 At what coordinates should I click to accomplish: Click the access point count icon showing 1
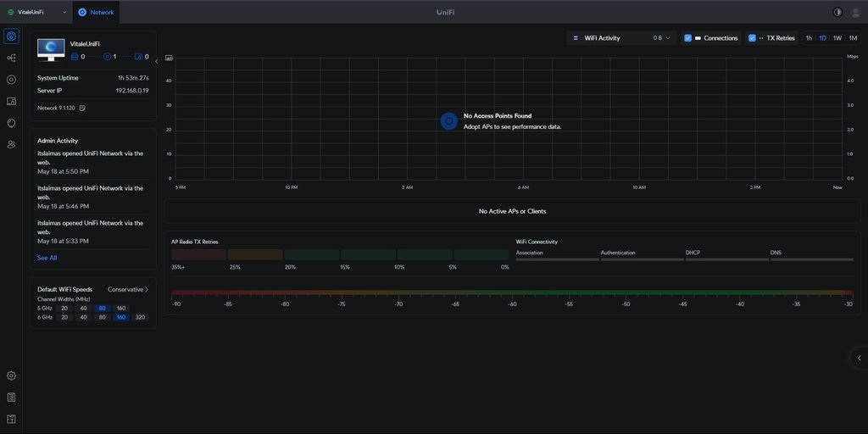107,57
